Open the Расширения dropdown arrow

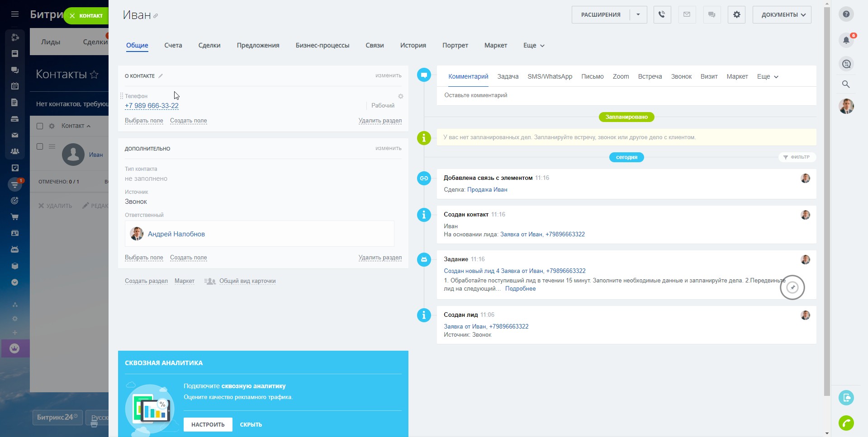tap(638, 14)
